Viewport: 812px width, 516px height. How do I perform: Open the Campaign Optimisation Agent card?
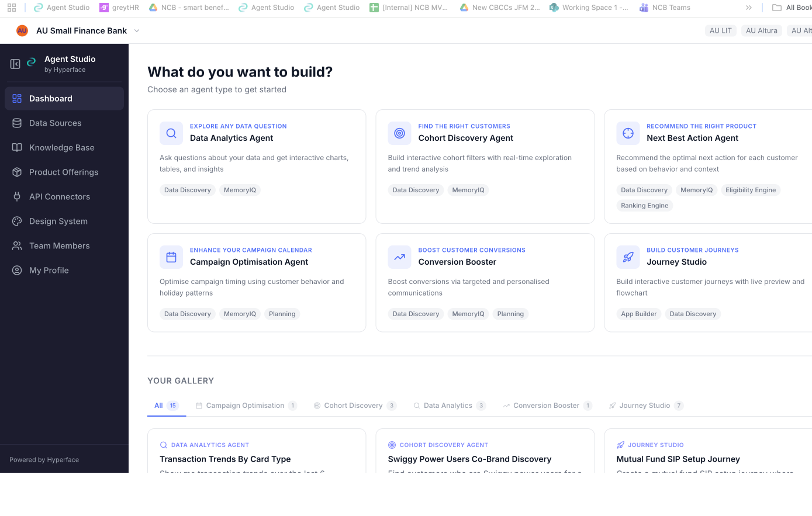tap(257, 283)
